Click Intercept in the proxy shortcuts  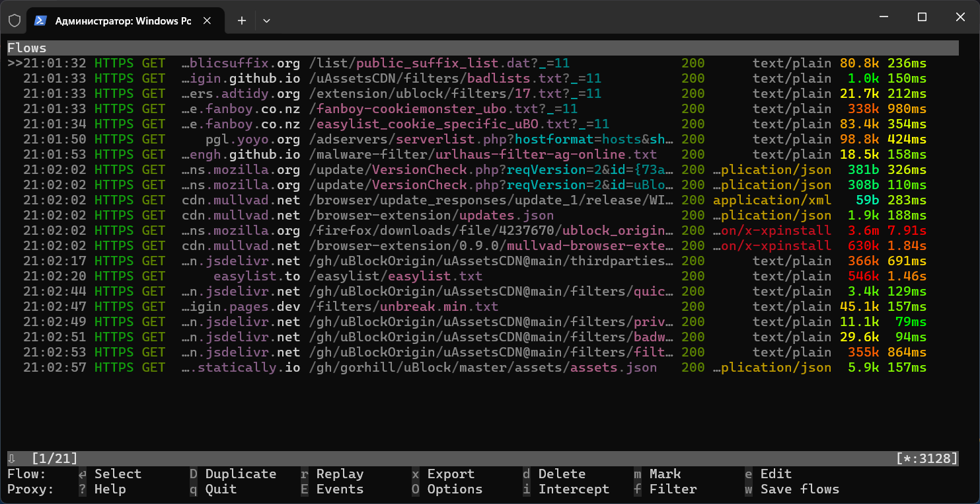[x=574, y=489]
